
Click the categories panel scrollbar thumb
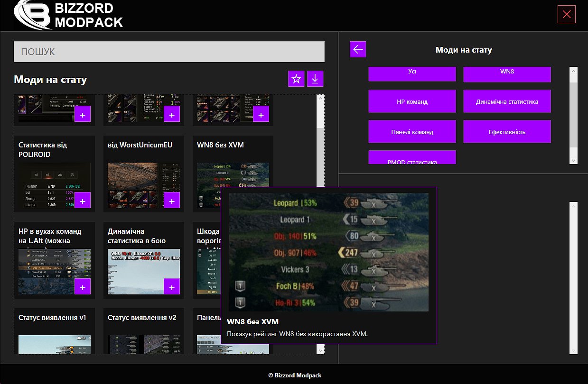[x=574, y=114]
